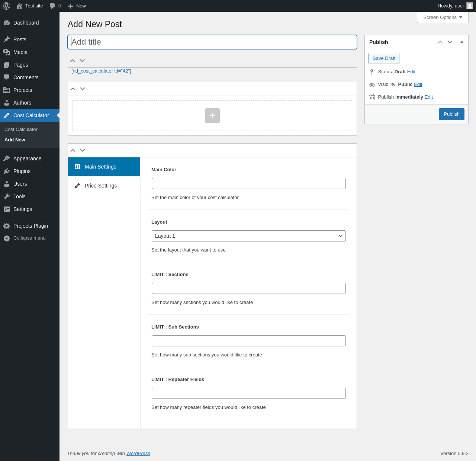
Task: Click the Posts pushpin icon
Action: tap(7, 39)
